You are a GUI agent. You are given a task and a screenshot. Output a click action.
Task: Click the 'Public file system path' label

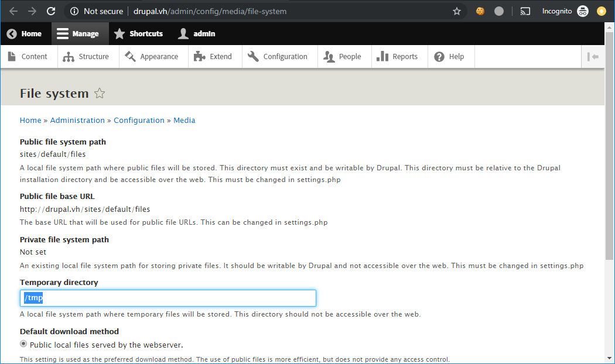point(63,142)
